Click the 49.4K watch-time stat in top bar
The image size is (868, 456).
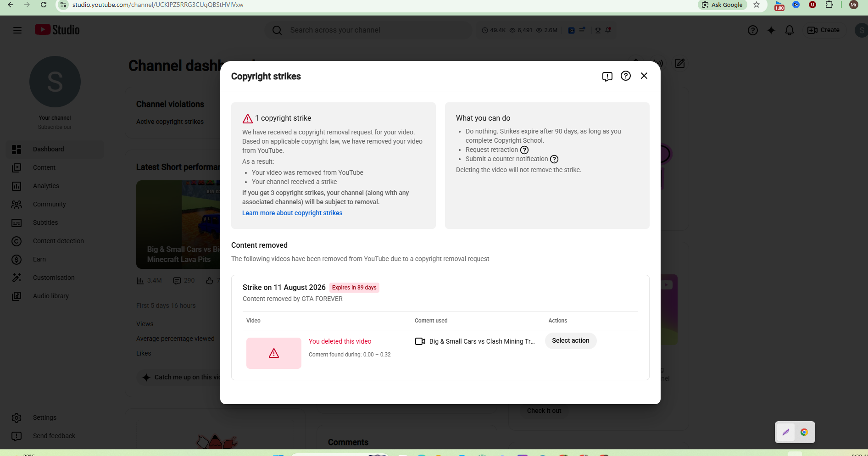tap(494, 30)
